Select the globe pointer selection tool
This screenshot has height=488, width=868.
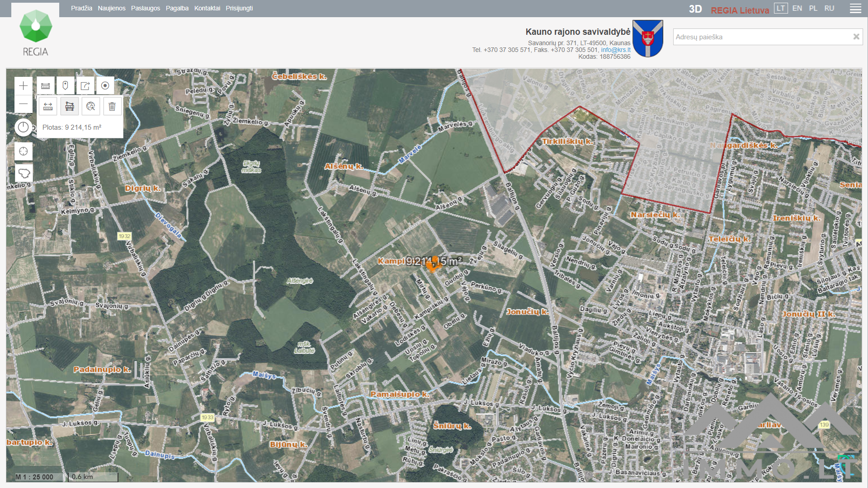click(x=91, y=107)
